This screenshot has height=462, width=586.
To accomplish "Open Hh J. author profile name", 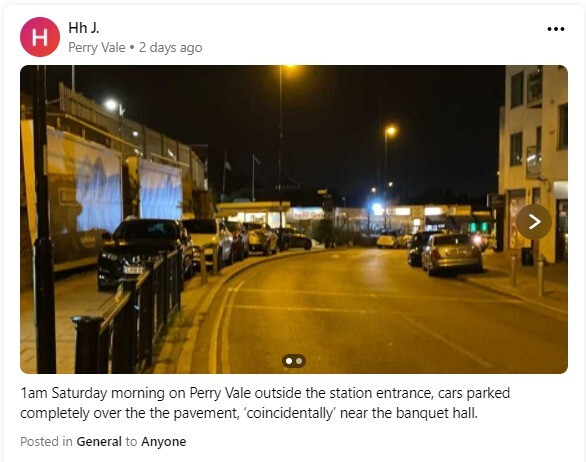I will (84, 28).
